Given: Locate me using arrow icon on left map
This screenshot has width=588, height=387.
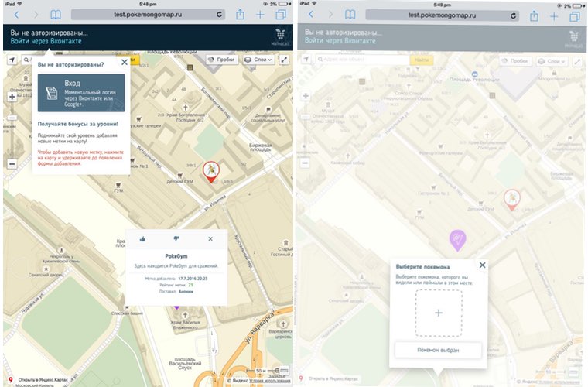Looking at the screenshot, I should [x=12, y=60].
